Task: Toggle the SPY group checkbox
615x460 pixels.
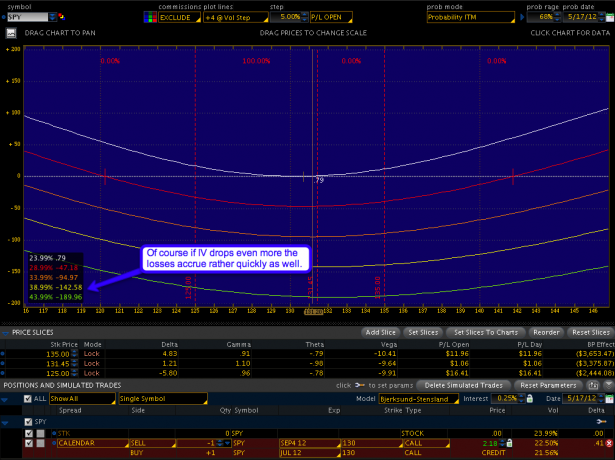Action: pyautogui.click(x=28, y=422)
